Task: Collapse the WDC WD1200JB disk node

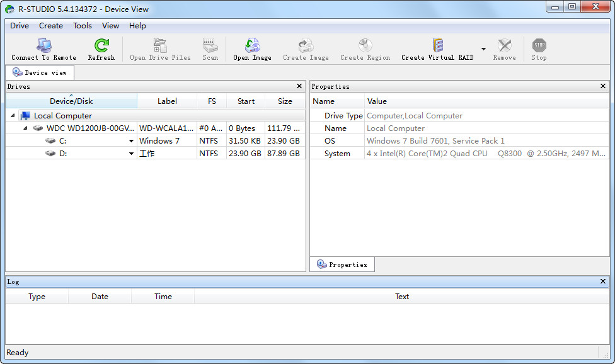Action: pyautogui.click(x=25, y=128)
